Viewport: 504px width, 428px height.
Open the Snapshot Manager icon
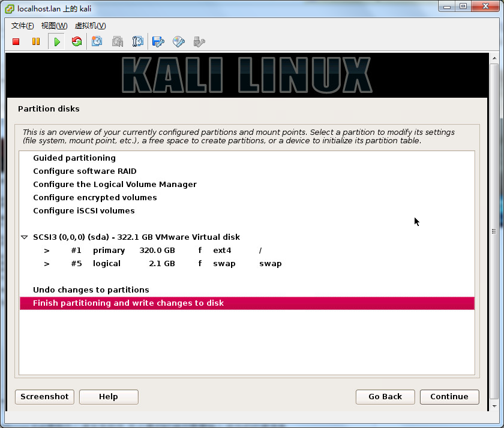point(138,42)
